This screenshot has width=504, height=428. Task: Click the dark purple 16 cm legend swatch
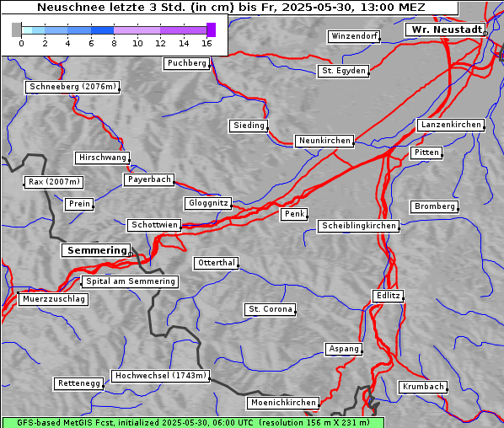coord(212,29)
